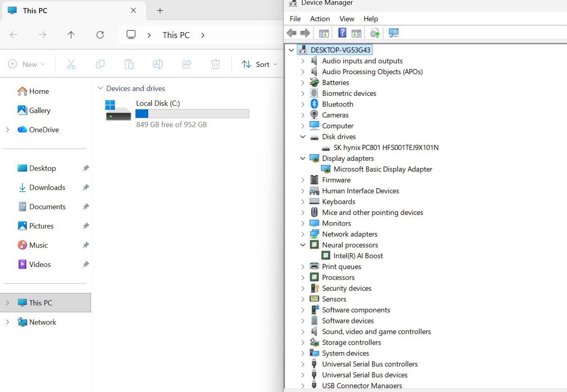Collapse the Disk drives category

[303, 137]
